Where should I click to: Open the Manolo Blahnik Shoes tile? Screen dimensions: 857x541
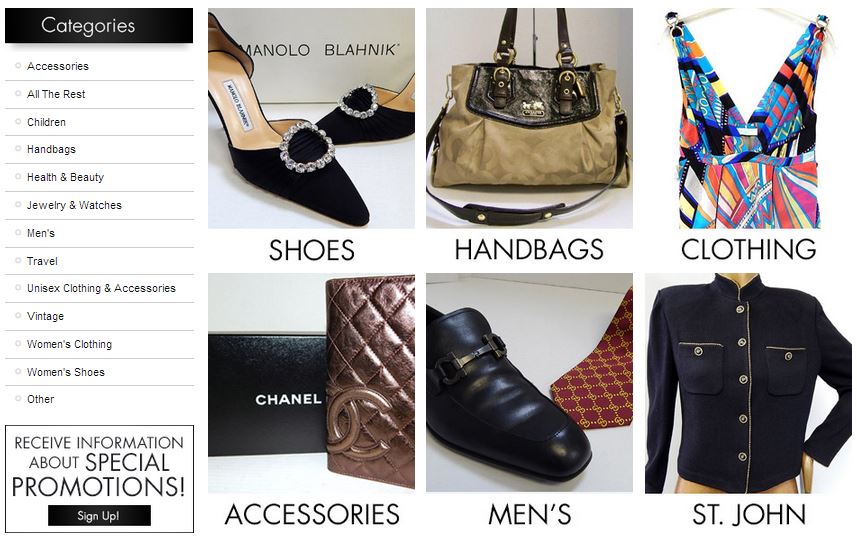click(312, 135)
